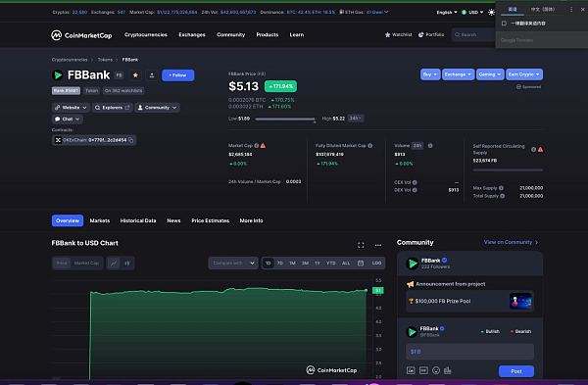Image resolution: width=588 pixels, height=385 pixels.
Task: Click the Market Cap warning triangle
Action: [x=264, y=145]
